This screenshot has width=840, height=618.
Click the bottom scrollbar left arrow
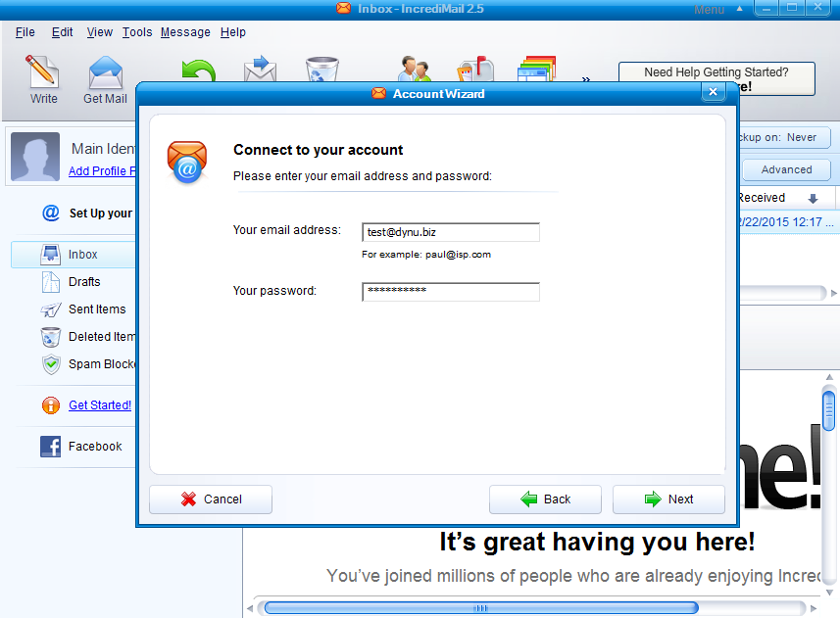coord(250,608)
